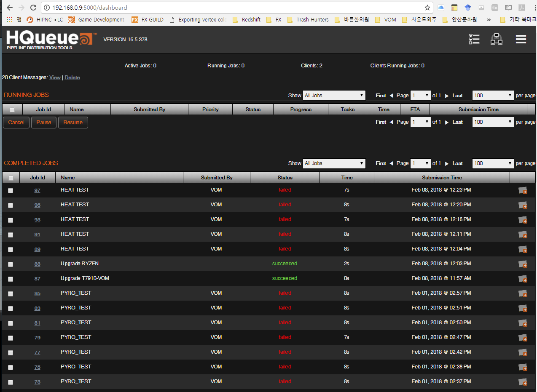Image resolution: width=537 pixels, height=392 pixels.
Task: Click First in Running Jobs pagination header
Action: [x=381, y=96]
